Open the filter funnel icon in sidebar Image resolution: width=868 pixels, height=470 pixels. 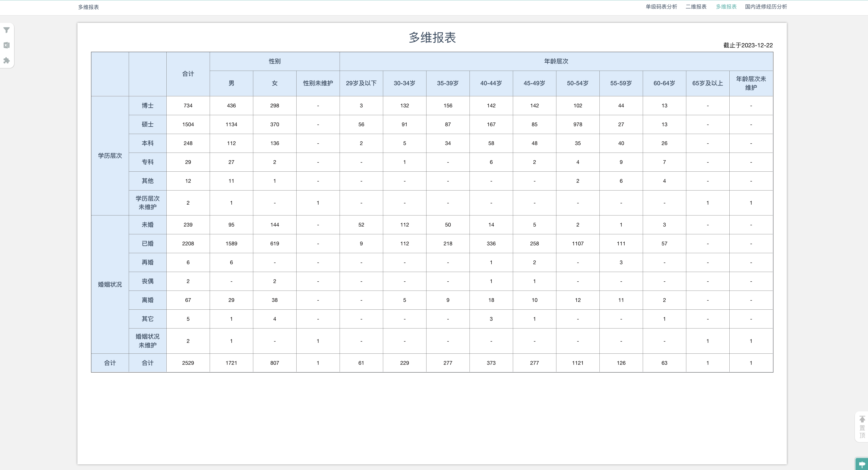click(6, 30)
